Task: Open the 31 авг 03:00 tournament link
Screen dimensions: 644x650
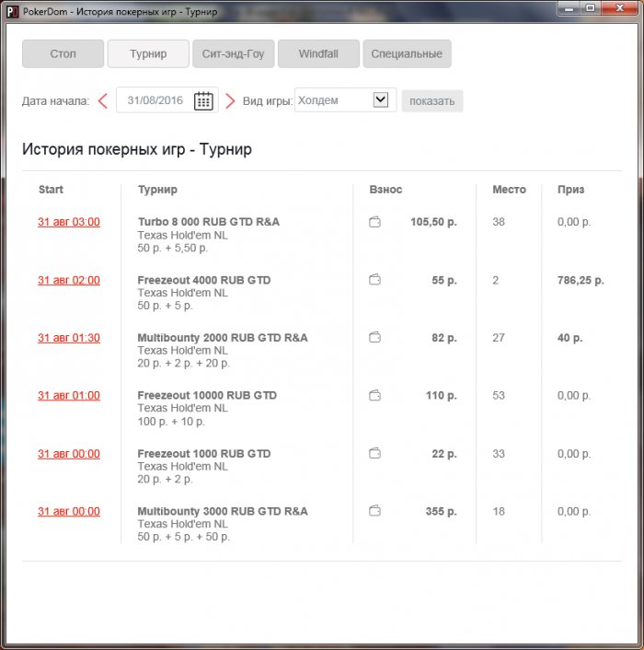Action: click(x=69, y=222)
